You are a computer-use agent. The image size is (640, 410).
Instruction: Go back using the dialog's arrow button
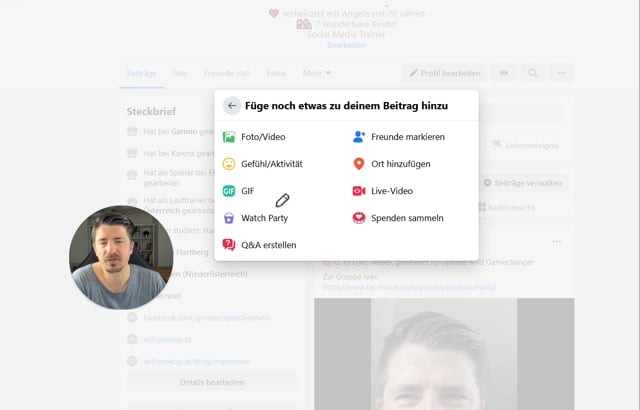click(231, 106)
